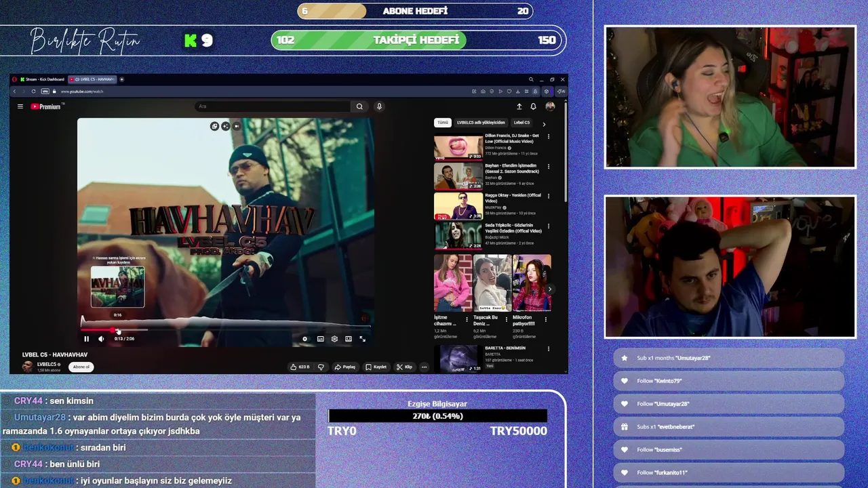Select the Tümü filter chip
868x488 pixels.
[x=442, y=123]
